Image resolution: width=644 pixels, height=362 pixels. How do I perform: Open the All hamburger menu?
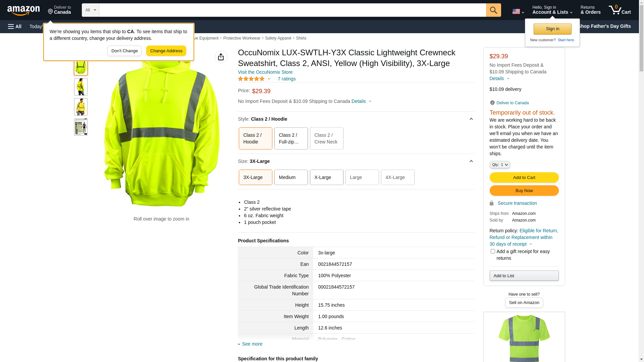(15, 26)
